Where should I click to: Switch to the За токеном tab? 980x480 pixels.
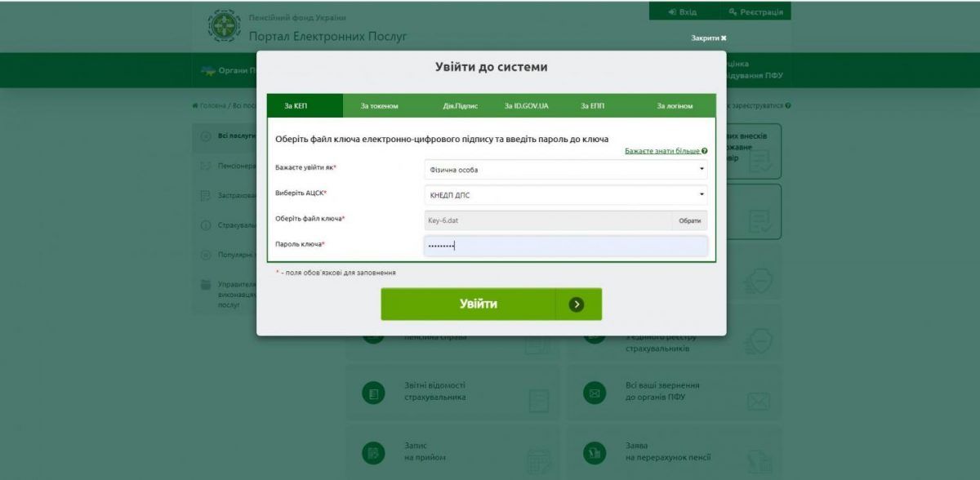point(380,106)
